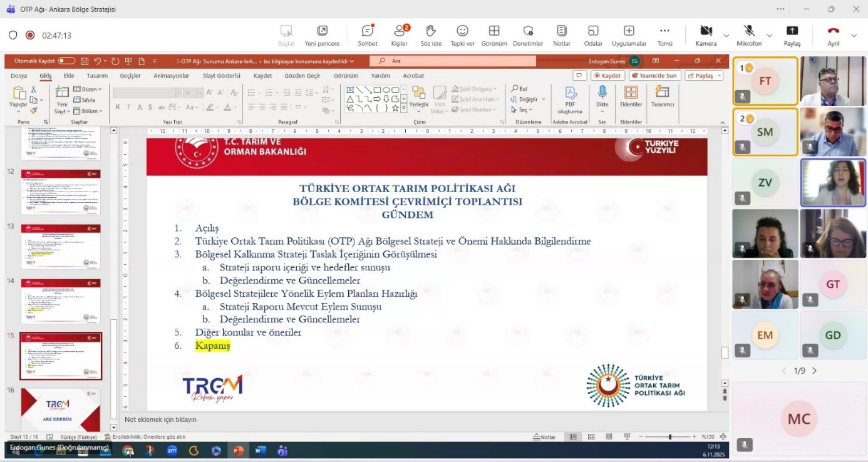Viewport: 868px width, 462px height.
Task: Toggle the Kamera on or off
Action: pyautogui.click(x=706, y=31)
